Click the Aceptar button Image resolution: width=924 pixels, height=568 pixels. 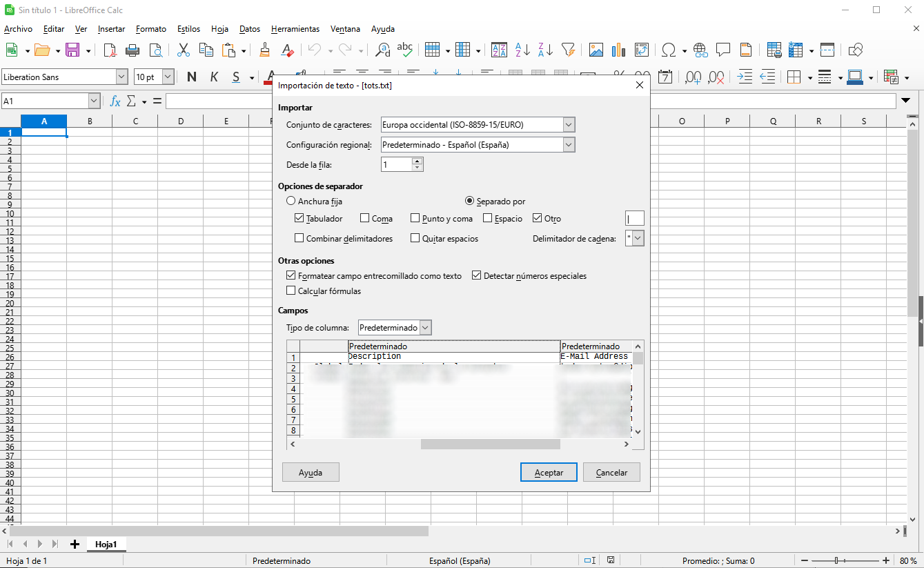click(x=549, y=472)
